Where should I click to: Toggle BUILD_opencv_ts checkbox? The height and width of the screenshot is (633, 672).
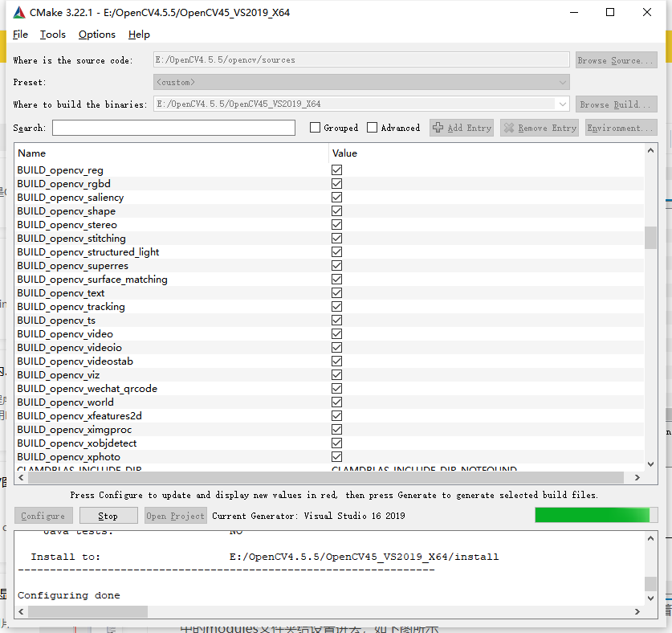337,320
